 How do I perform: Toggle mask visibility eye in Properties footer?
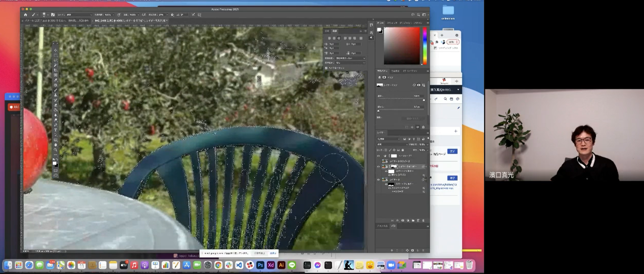click(x=418, y=127)
